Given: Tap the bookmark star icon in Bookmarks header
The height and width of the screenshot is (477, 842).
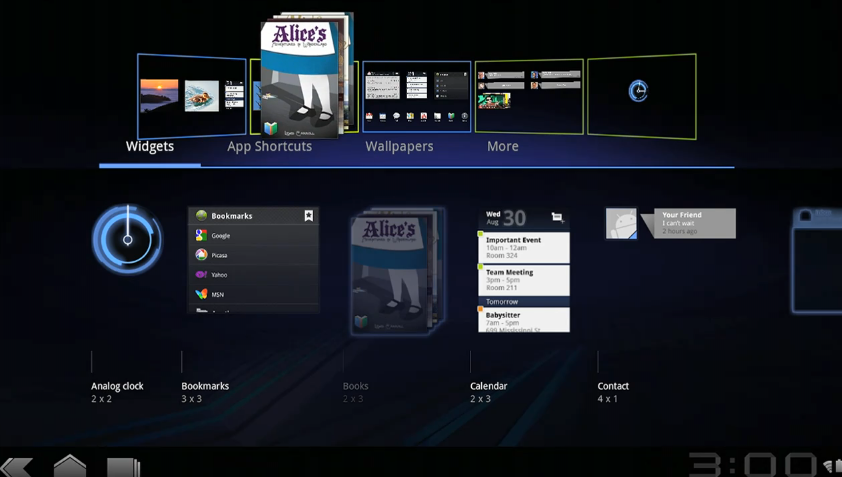Looking at the screenshot, I should point(309,215).
